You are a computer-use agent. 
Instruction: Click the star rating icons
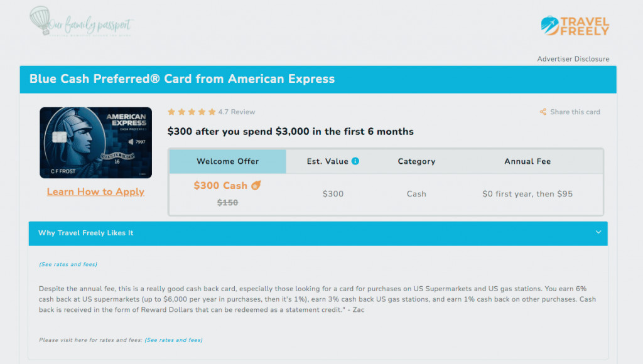pyautogui.click(x=192, y=112)
